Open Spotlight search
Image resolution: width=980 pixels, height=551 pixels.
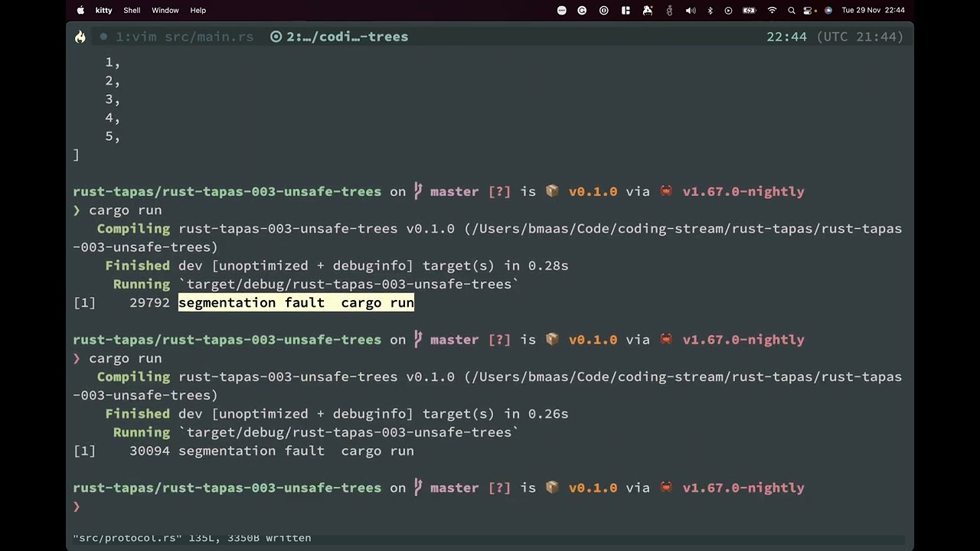click(792, 10)
